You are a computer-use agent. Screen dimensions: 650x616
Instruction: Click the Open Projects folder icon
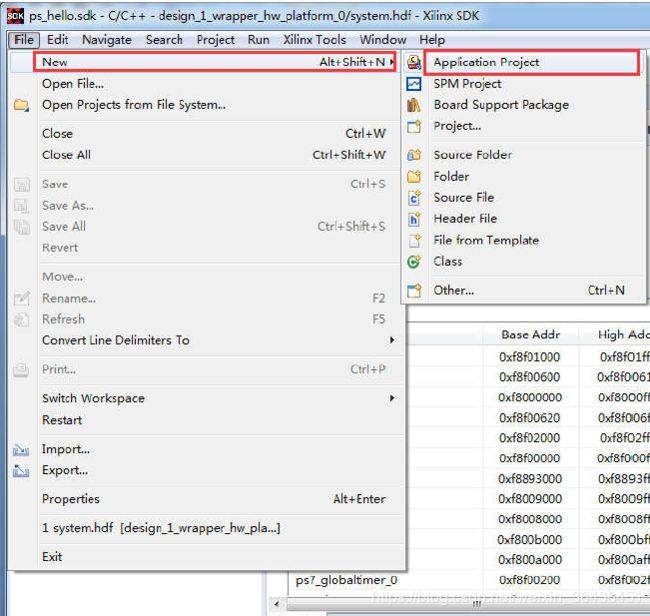pos(21,105)
